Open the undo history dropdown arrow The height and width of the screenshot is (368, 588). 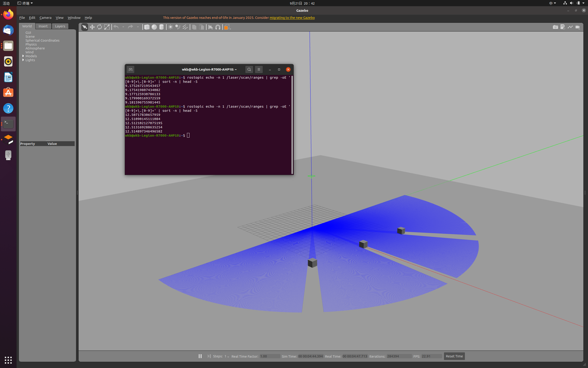123,27
